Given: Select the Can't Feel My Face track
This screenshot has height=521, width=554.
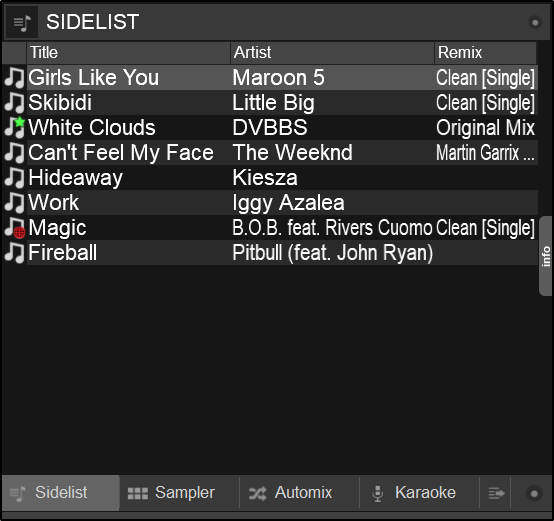Looking at the screenshot, I should tap(271, 153).
